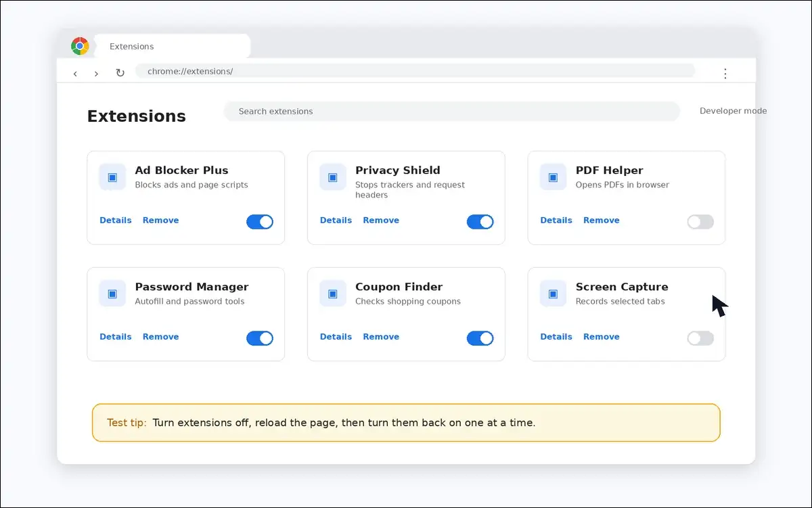Open the three-dot browser menu
Image resolution: width=812 pixels, height=508 pixels.
coord(725,73)
